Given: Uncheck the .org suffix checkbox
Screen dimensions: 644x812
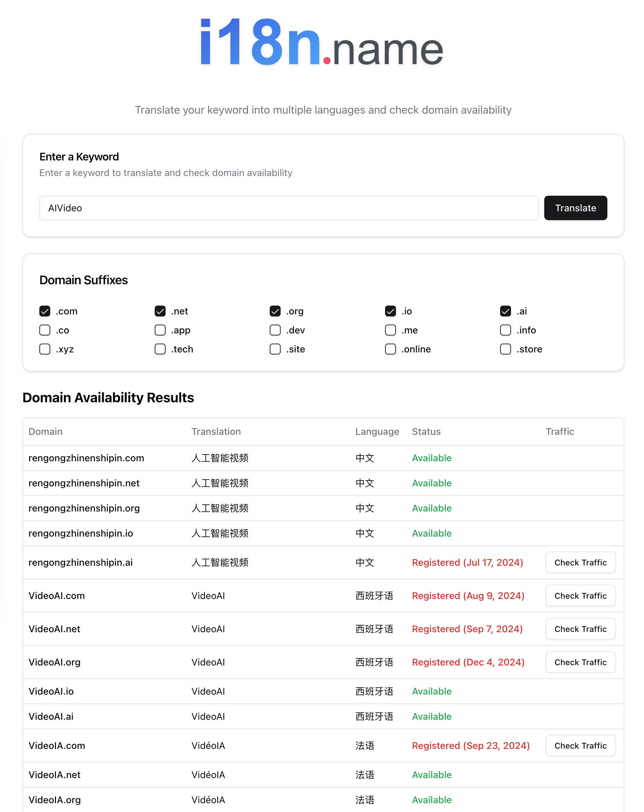Looking at the screenshot, I should (275, 311).
